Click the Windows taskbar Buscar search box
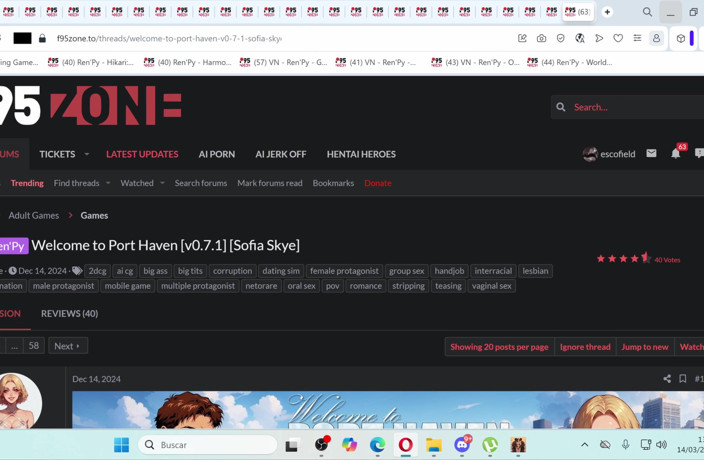This screenshot has width=704, height=460. click(x=207, y=445)
